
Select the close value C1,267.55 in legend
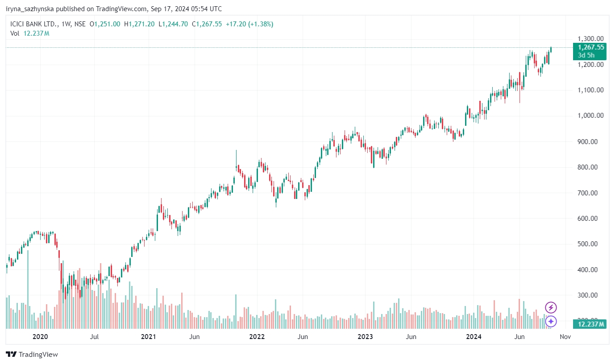(207, 24)
